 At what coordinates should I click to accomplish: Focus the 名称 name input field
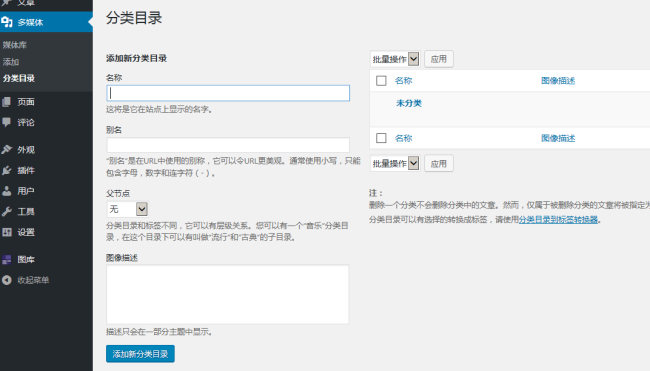click(228, 93)
